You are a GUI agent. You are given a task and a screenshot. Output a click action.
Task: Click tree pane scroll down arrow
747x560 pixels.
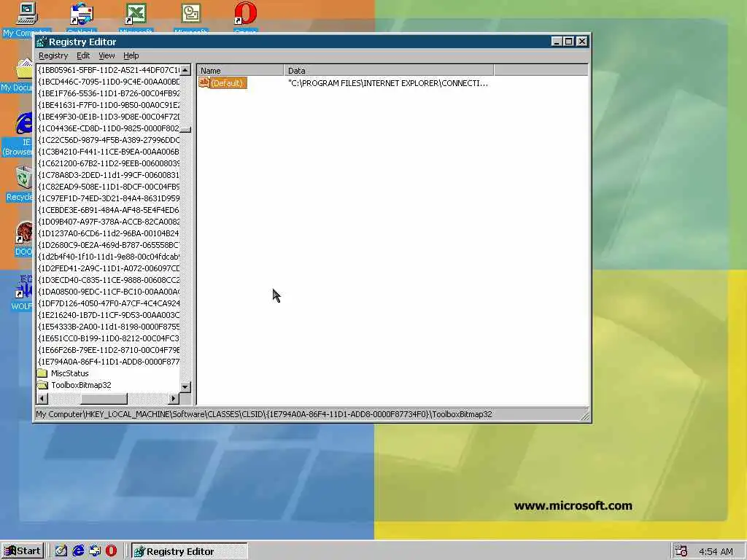(x=185, y=386)
